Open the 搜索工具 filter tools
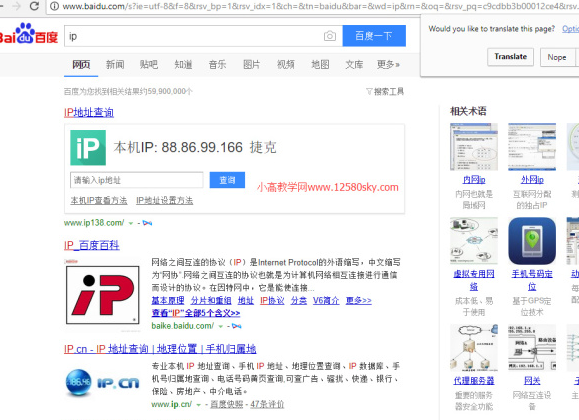The width and height of the screenshot is (579, 420). [x=385, y=91]
